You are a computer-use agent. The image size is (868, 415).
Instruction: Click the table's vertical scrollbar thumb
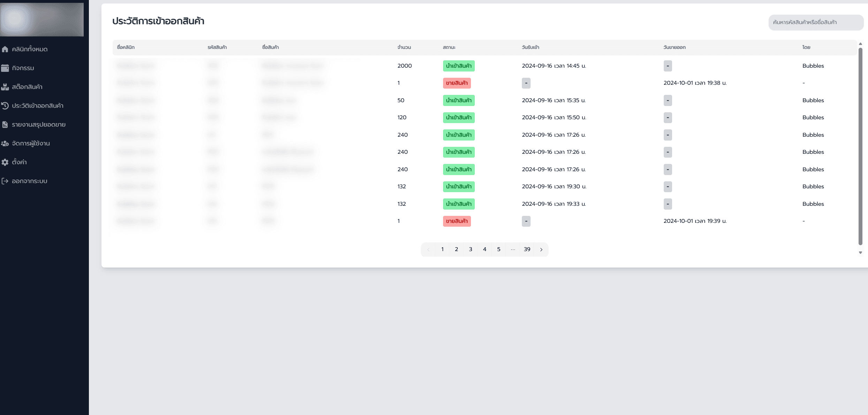coord(860,146)
